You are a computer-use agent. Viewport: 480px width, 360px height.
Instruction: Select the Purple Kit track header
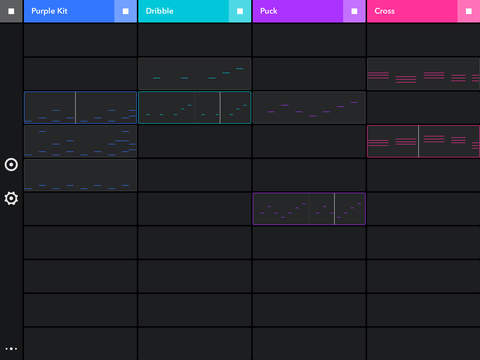[x=69, y=11]
